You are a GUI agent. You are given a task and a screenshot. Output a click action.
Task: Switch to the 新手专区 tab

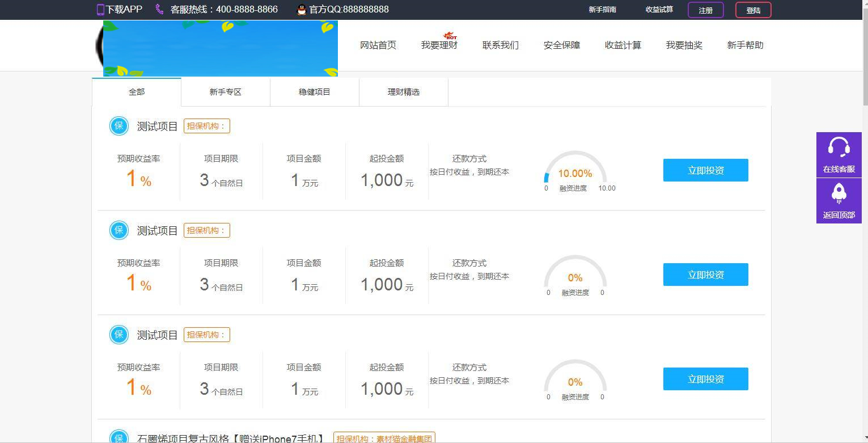(225, 91)
